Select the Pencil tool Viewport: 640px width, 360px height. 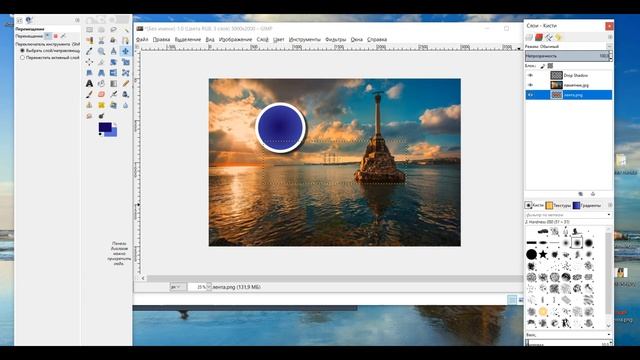(125, 84)
